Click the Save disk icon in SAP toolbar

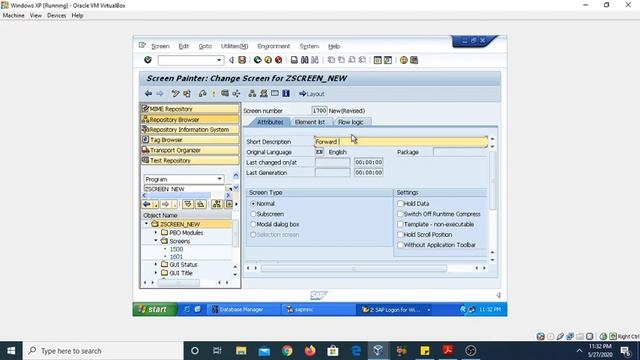click(x=242, y=60)
